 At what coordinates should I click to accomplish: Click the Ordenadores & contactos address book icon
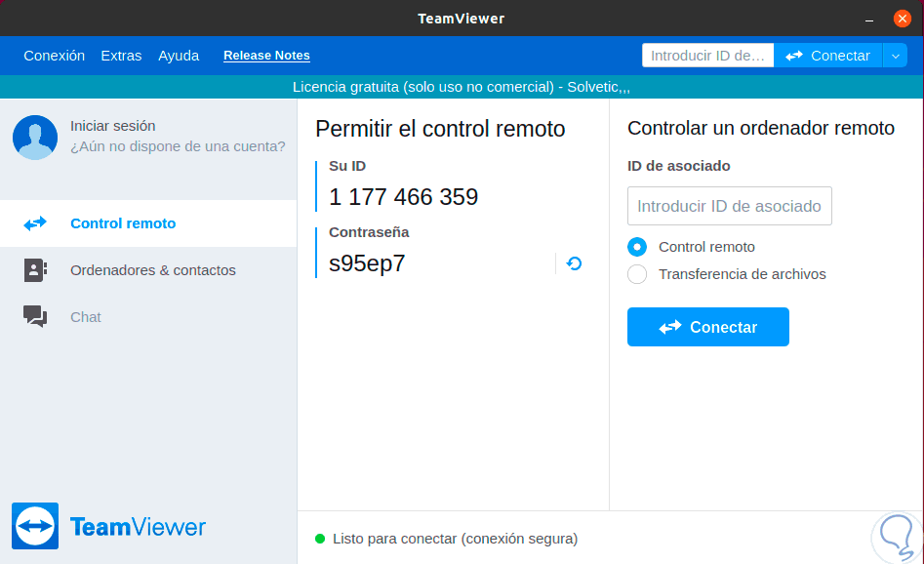(35, 270)
